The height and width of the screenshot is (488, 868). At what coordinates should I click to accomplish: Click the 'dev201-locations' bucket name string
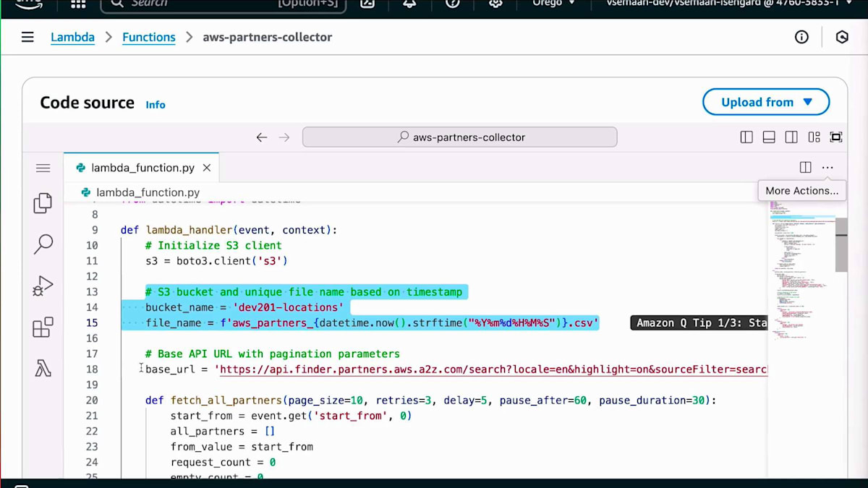pyautogui.click(x=288, y=307)
